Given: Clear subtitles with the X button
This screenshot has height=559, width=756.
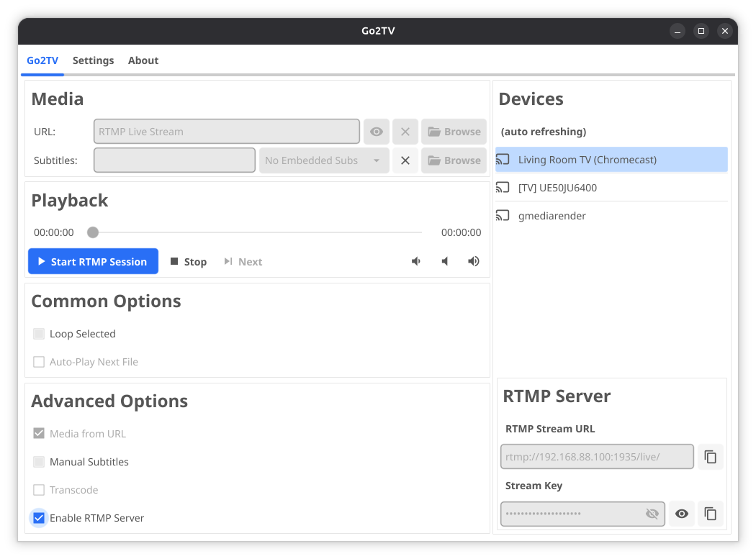Looking at the screenshot, I should 405,160.
